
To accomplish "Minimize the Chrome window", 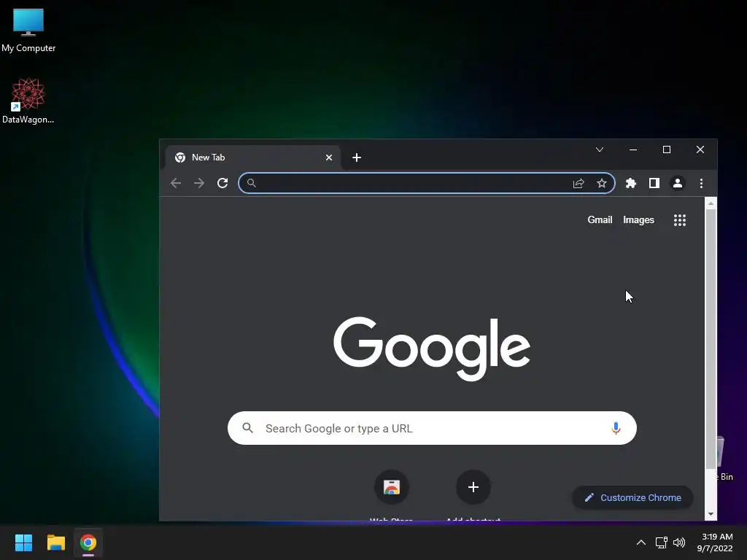I will (633, 149).
